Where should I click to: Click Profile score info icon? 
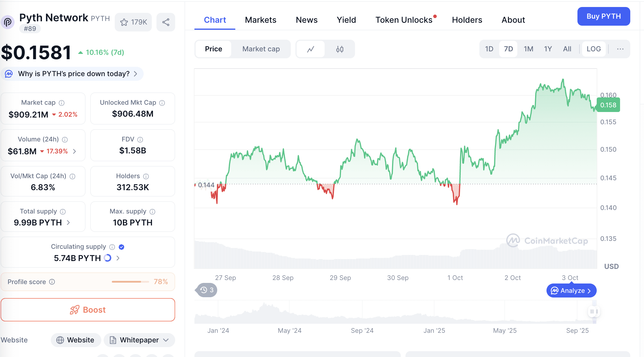click(52, 282)
